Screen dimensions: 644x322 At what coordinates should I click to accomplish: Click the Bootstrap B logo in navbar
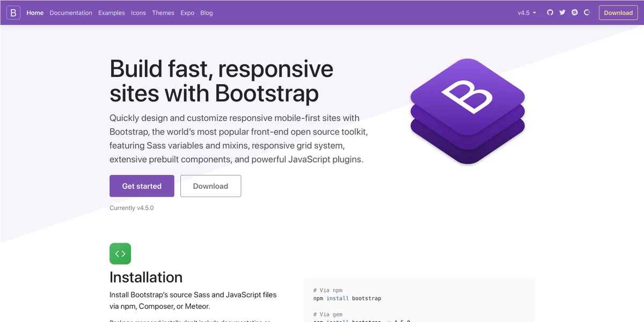(13, 12)
